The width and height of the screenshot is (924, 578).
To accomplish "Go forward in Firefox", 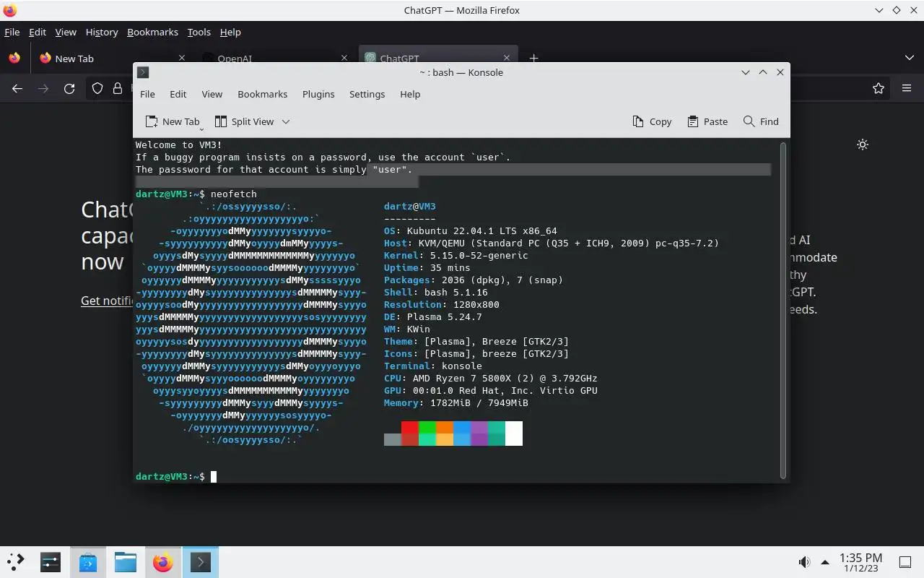I will point(43,88).
